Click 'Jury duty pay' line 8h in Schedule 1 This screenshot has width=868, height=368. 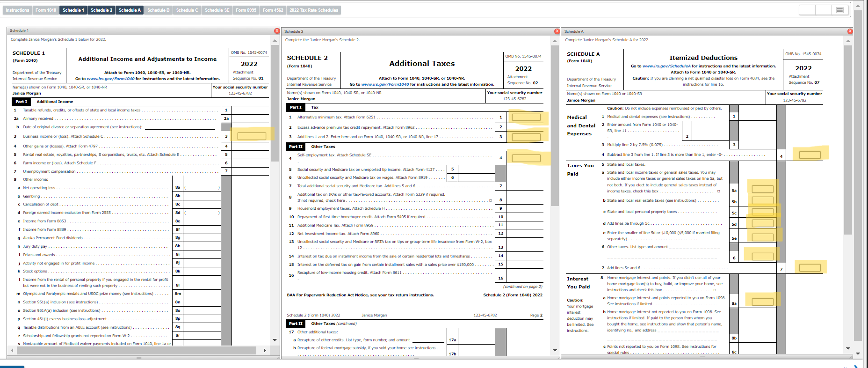35,246
